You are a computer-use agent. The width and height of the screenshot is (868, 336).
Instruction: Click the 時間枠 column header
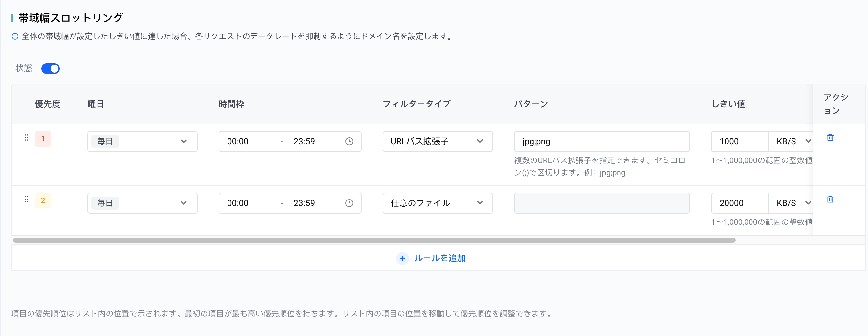click(x=231, y=104)
